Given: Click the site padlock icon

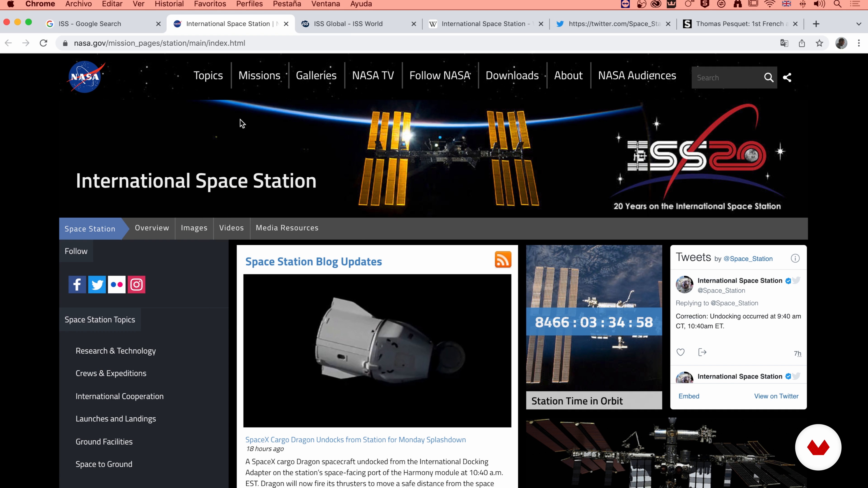Looking at the screenshot, I should (65, 43).
